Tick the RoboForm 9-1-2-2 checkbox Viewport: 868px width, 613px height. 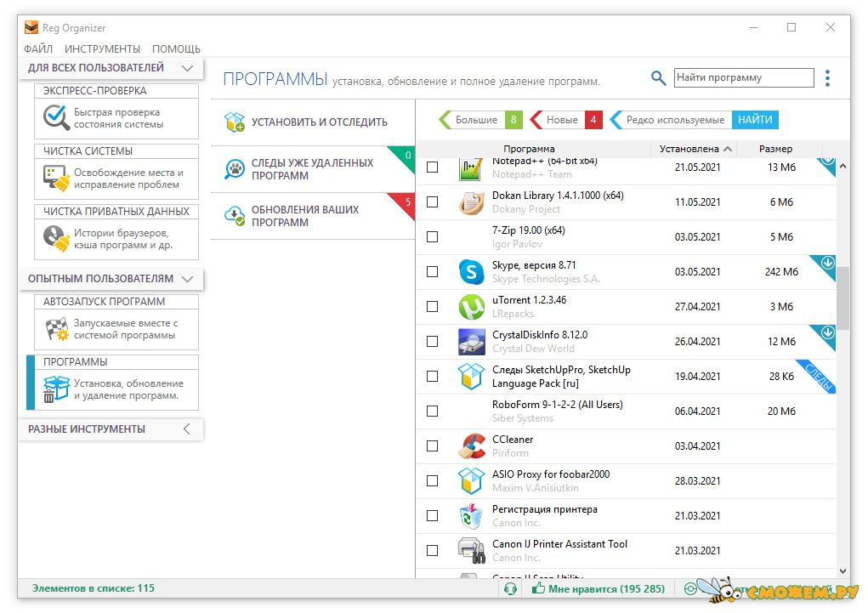click(x=433, y=412)
